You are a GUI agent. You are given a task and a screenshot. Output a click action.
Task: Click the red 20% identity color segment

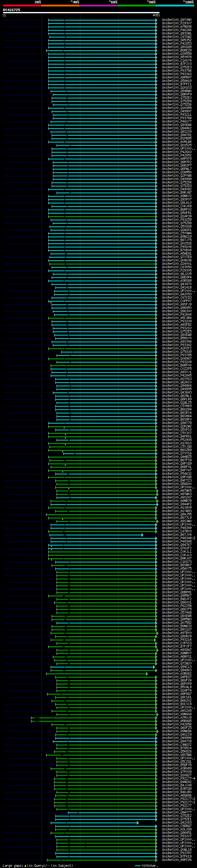(22, 6)
